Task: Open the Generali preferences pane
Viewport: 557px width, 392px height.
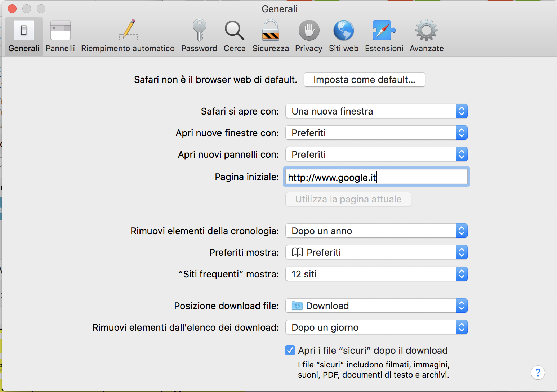Action: coord(24,36)
